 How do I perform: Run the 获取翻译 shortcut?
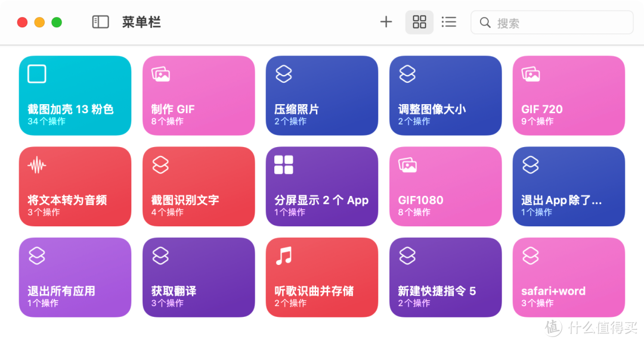tap(199, 277)
